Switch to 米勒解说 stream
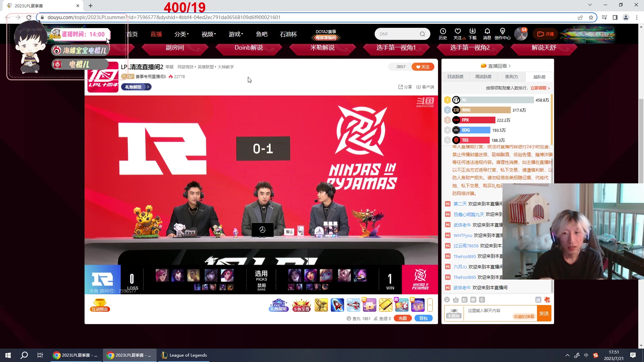Screen dimensions: 644x362 (322, 48)
